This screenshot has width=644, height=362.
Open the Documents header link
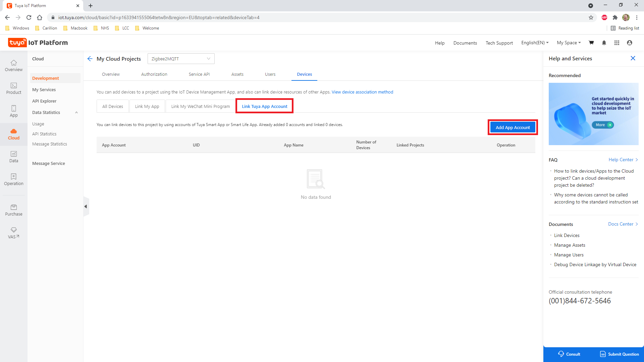465,43
